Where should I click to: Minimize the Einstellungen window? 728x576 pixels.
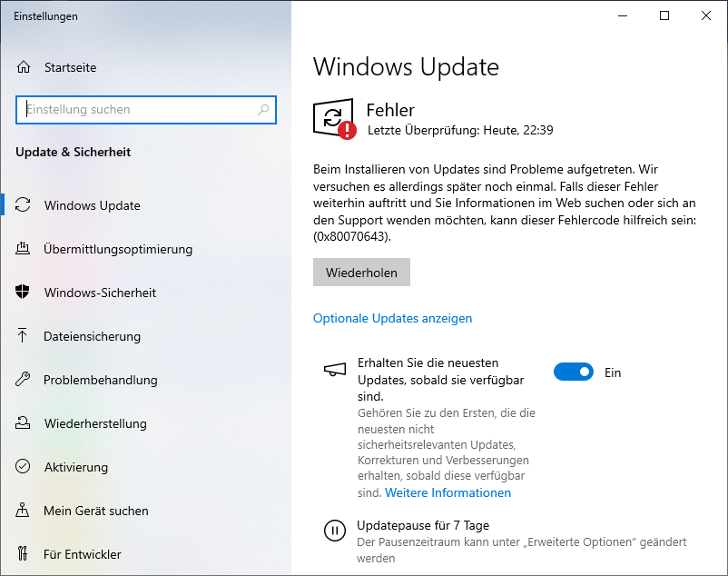point(623,15)
